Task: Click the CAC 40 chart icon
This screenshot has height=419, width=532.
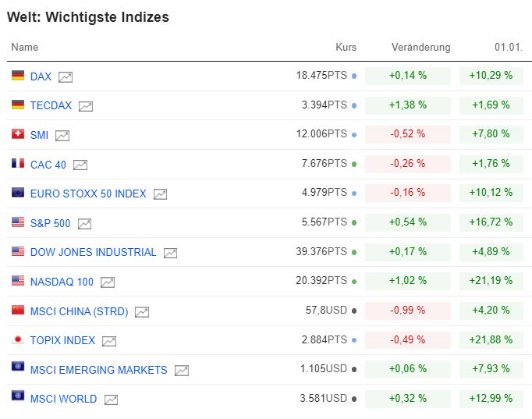Action: pos(80,165)
